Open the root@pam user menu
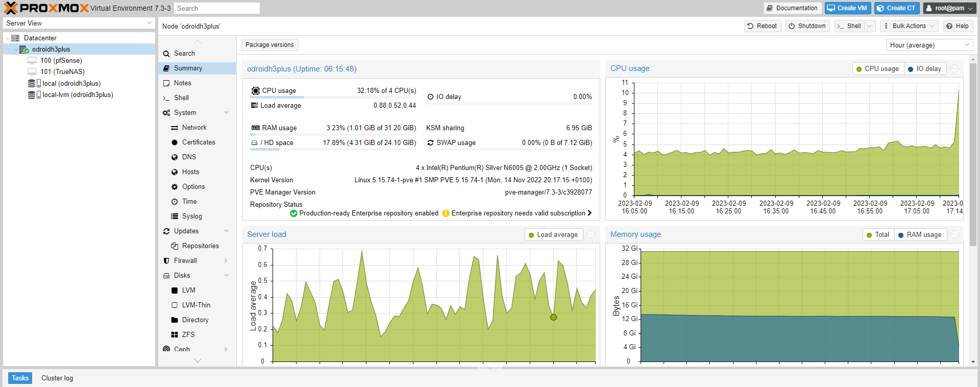 (950, 8)
